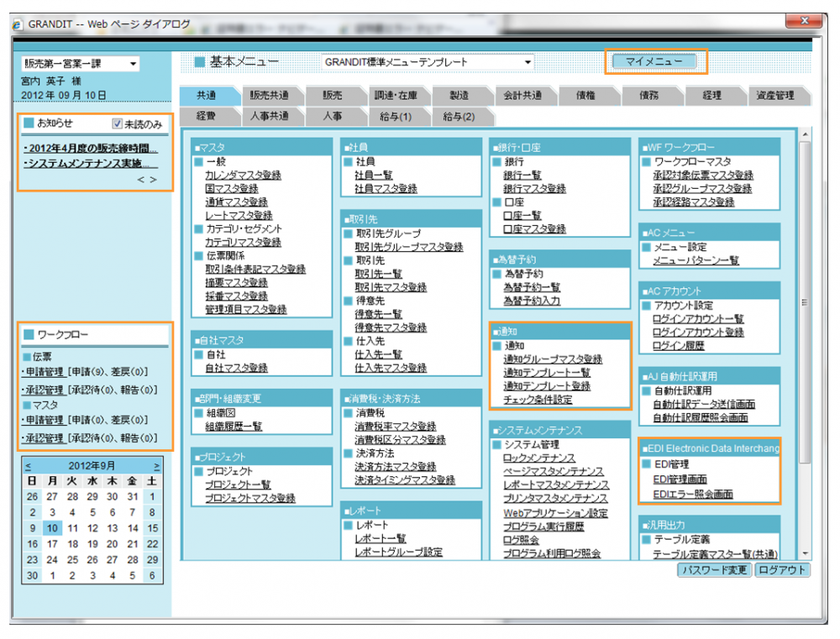Open プログラム実行履歴 link
840x639 pixels.
543,526
